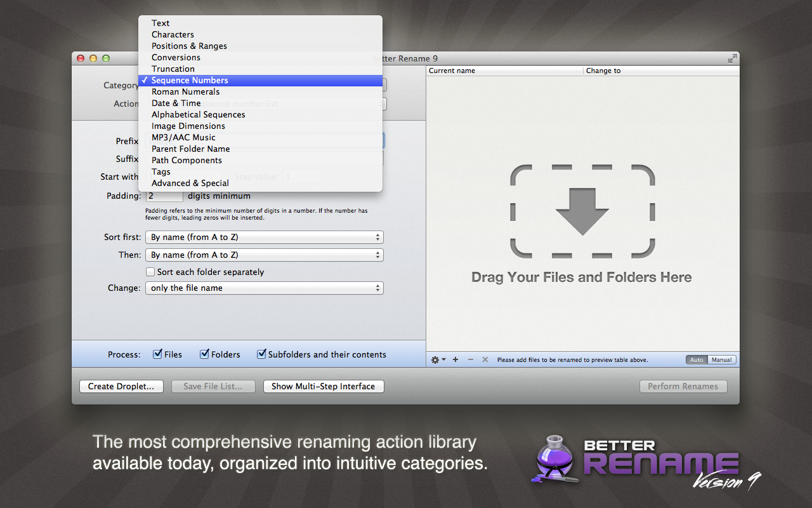Open the Sort first dropdown
812x508 pixels.
264,237
